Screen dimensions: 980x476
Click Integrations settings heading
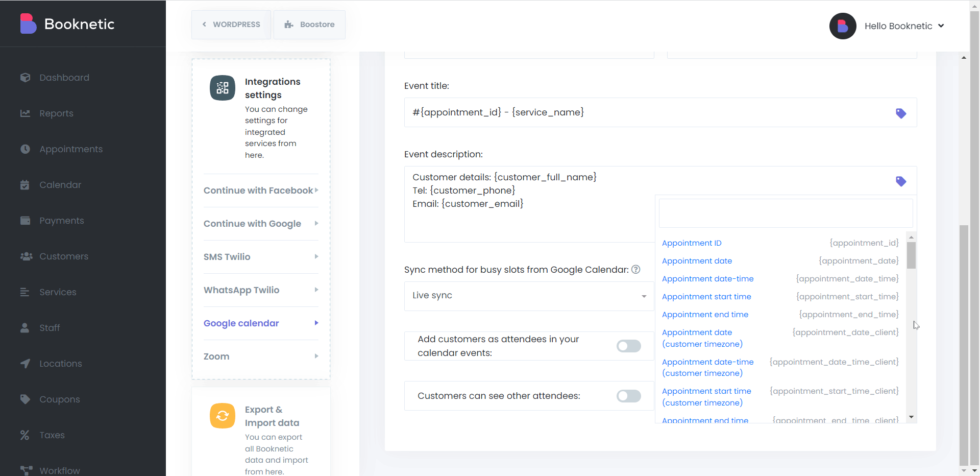click(x=273, y=88)
